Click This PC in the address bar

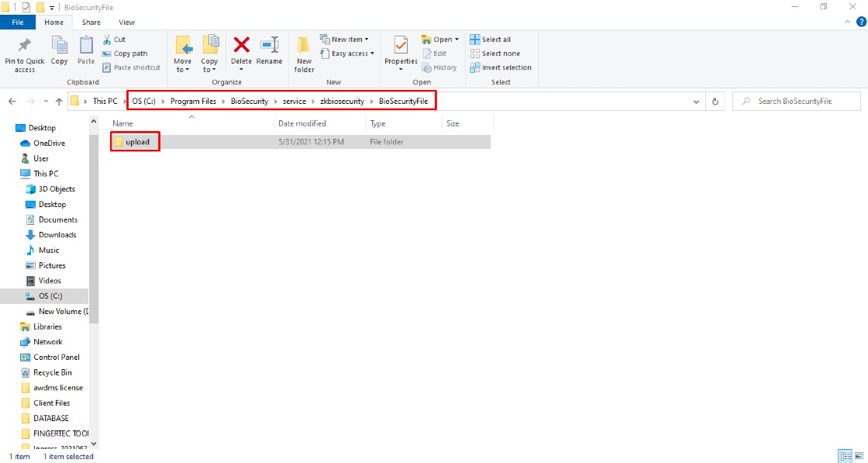pos(105,102)
